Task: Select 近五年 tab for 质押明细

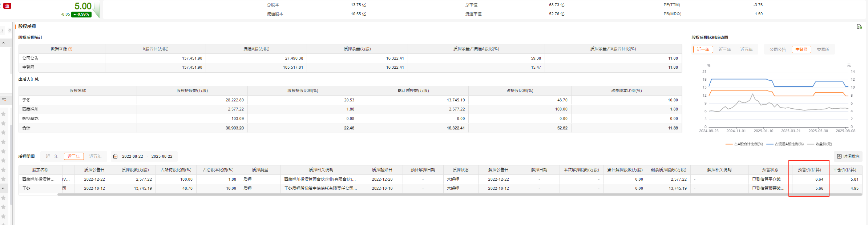Action: (x=95, y=156)
